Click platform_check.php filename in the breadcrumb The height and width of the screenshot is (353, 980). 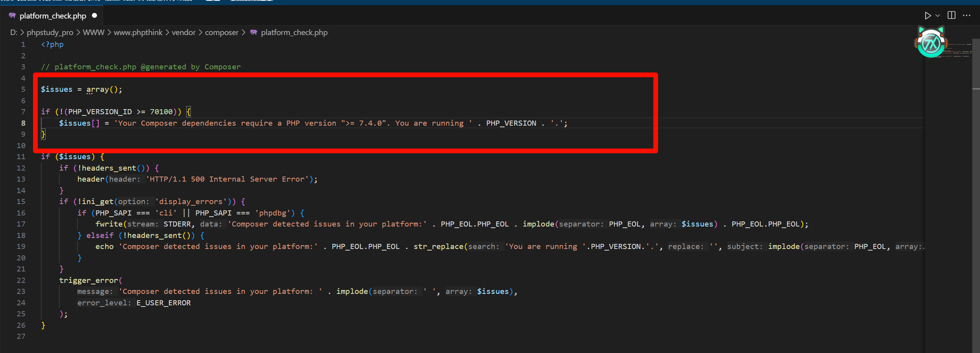[294, 32]
